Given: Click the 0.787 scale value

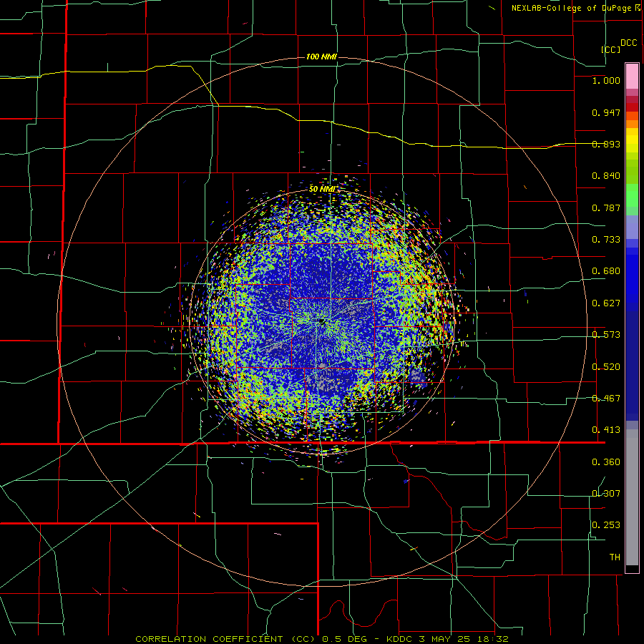Looking at the screenshot, I should 606,208.
